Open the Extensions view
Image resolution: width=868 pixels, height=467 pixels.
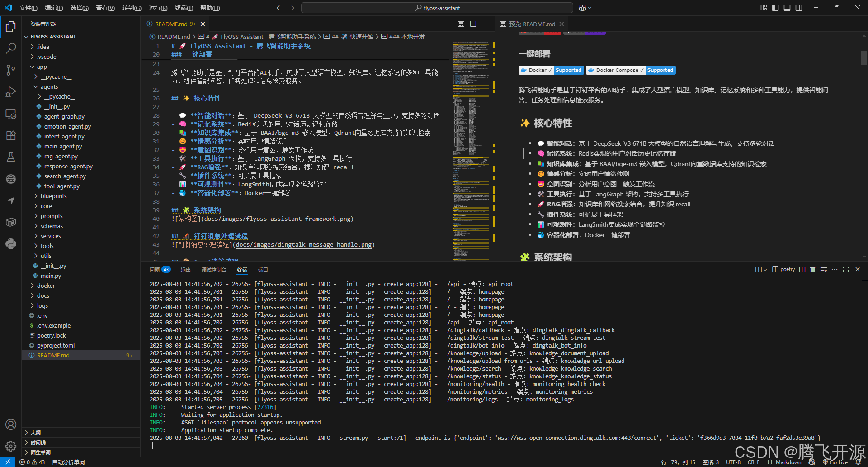click(11, 135)
